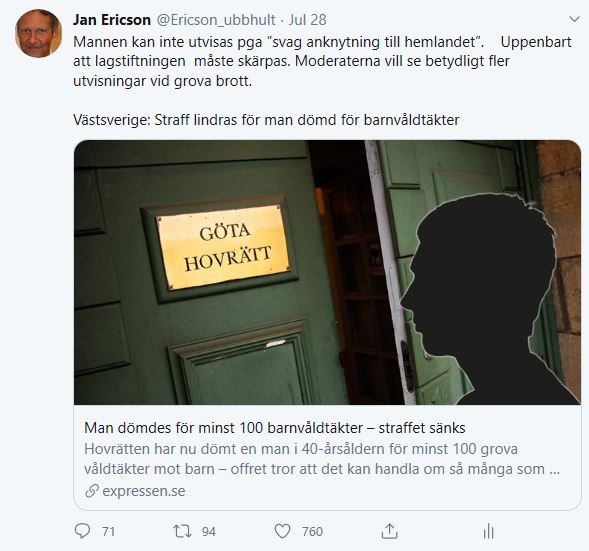
Task: Click the article description text starting Hovrätten
Action: [322, 459]
